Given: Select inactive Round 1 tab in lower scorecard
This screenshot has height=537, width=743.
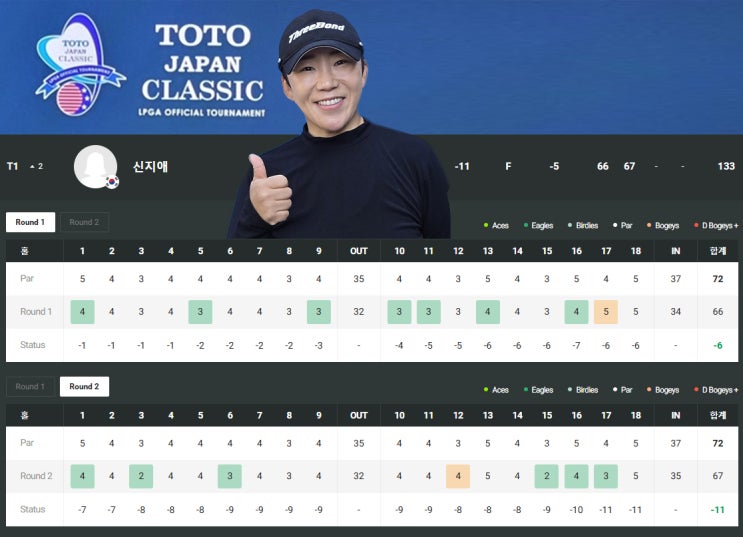Looking at the screenshot, I should pyautogui.click(x=30, y=387).
